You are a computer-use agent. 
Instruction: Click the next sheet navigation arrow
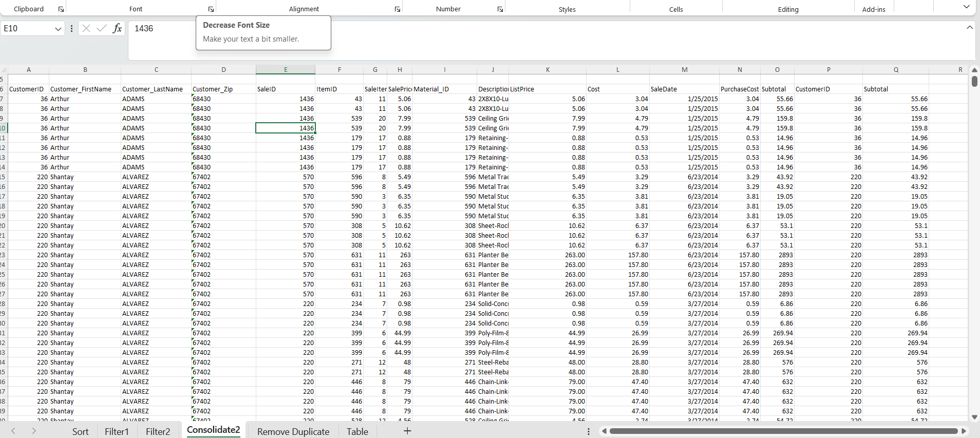point(34,431)
